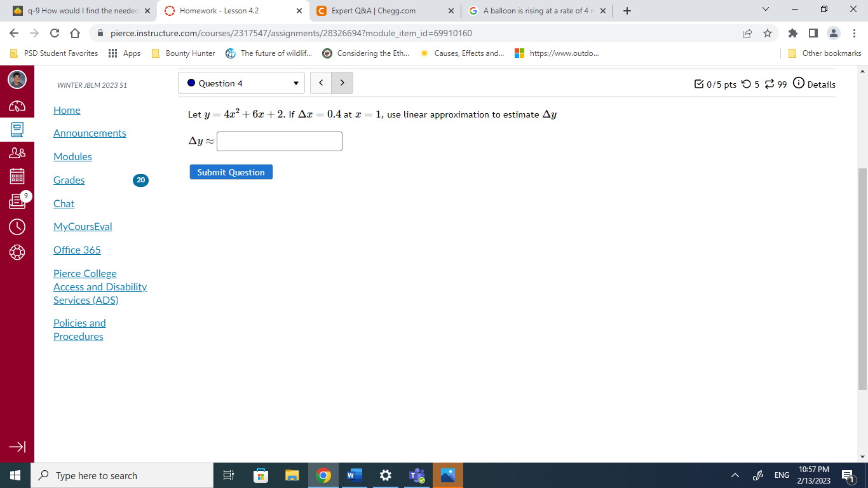Reload the page with the refresh icon

click(x=55, y=33)
